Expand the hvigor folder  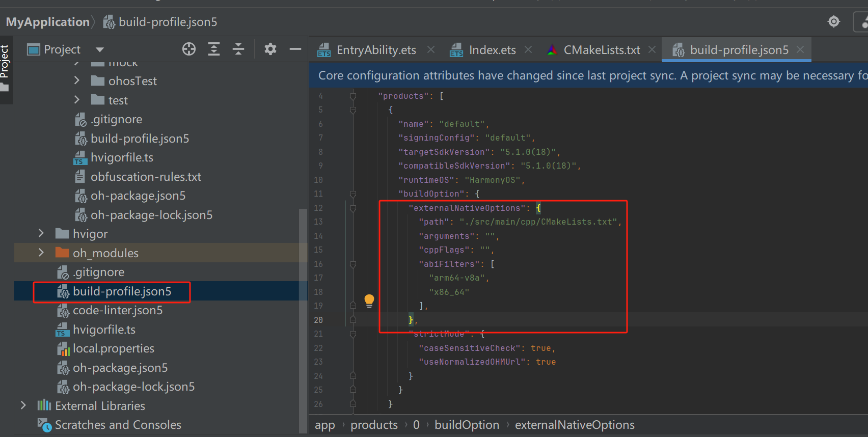coord(41,233)
